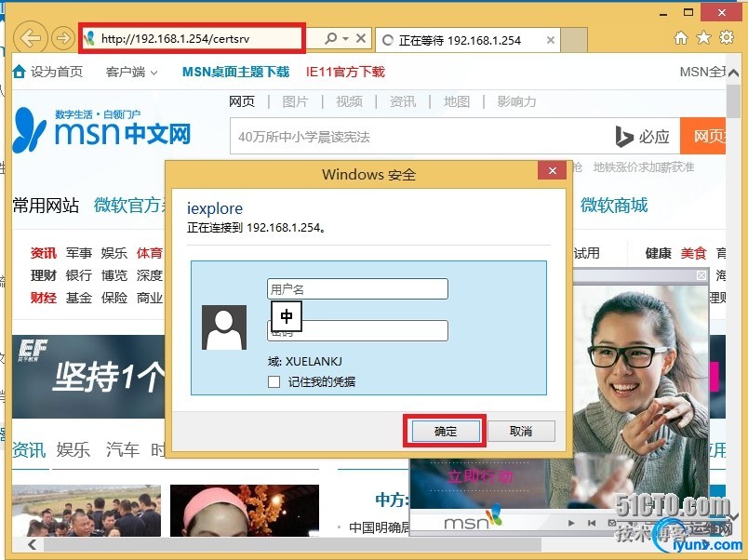Select the 资讯 search tab
The height and width of the screenshot is (560, 748).
pyautogui.click(x=403, y=101)
